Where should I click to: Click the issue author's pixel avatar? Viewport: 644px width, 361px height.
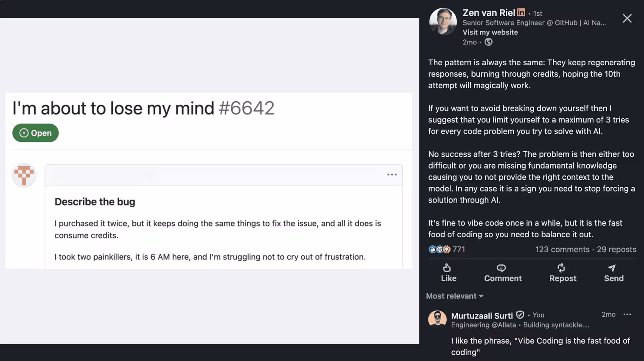pyautogui.click(x=24, y=175)
